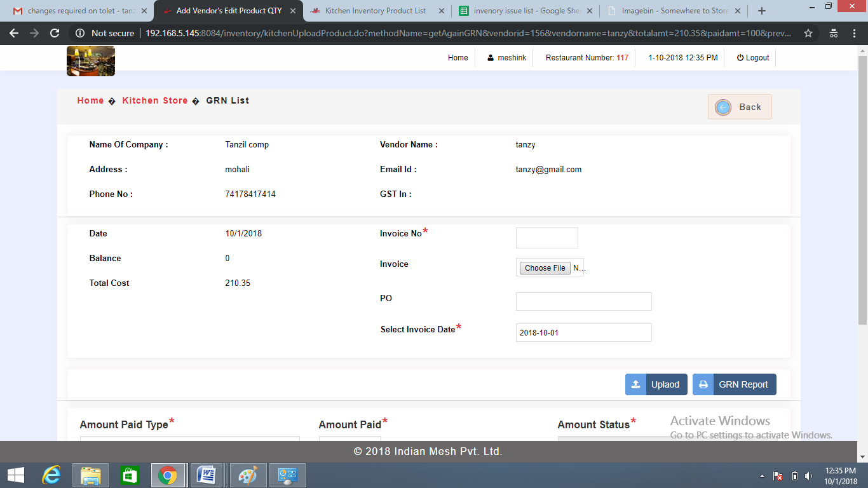This screenshot has width=868, height=488.
Task: Switch to the Imagebin tab
Action: click(675, 11)
